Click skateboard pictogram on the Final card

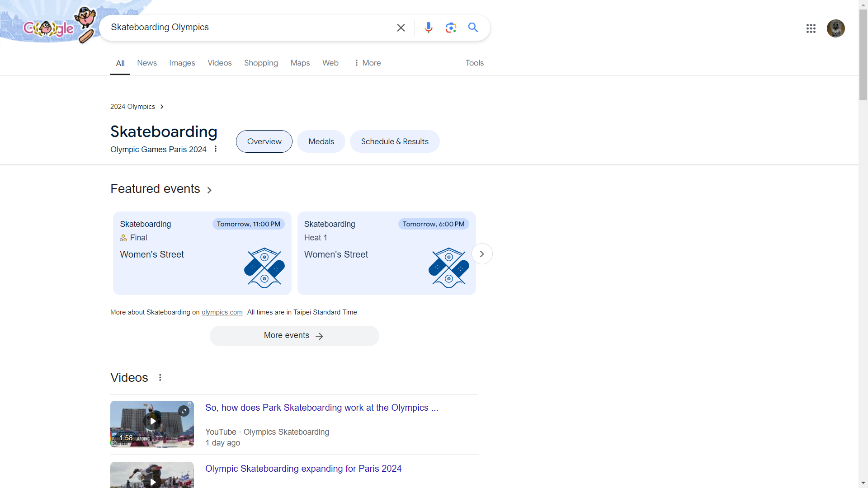[x=264, y=267]
